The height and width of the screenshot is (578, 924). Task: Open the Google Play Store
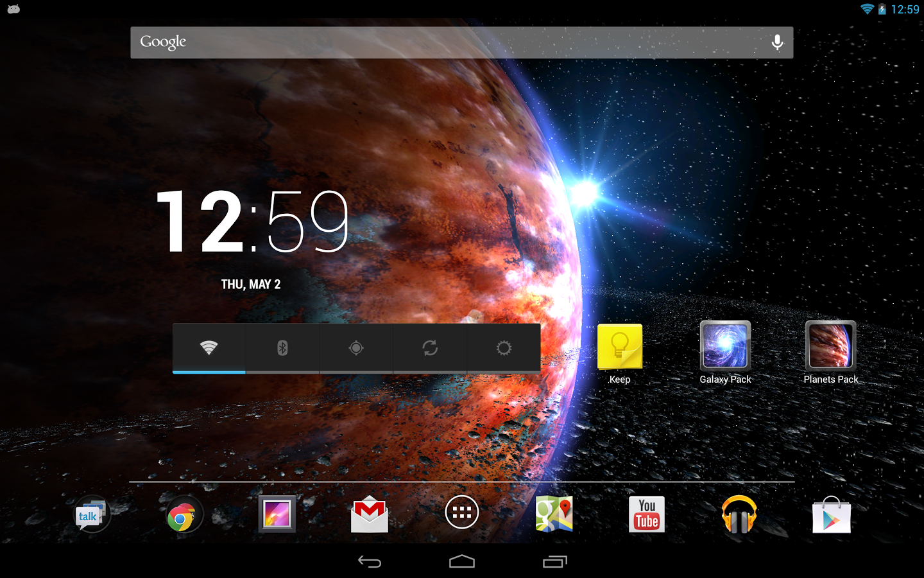(x=832, y=514)
